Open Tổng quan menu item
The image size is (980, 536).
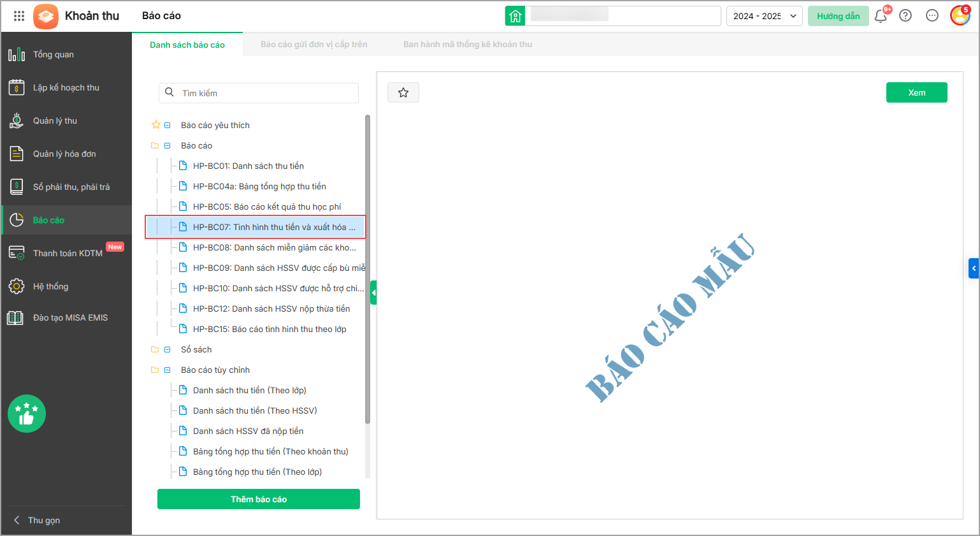[x=66, y=54]
